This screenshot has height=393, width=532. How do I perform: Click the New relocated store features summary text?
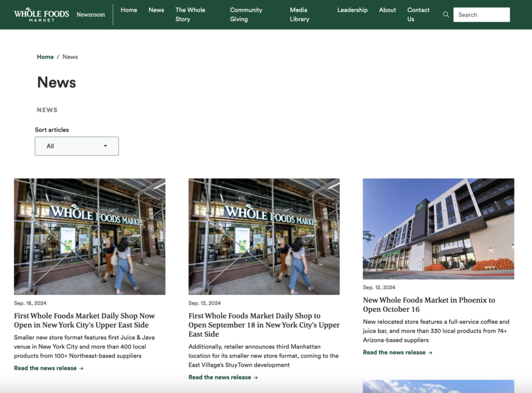pos(436,331)
